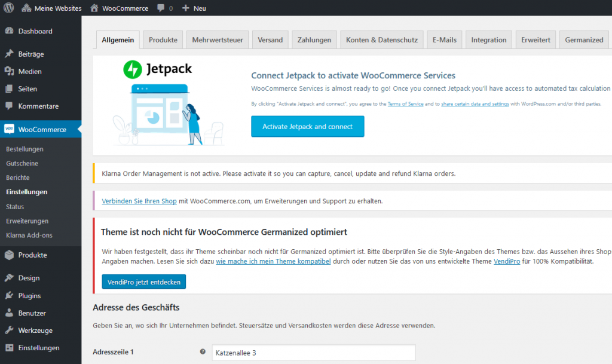The height and width of the screenshot is (364, 612).
Task: Open the Terms of Service link
Action: [406, 104]
